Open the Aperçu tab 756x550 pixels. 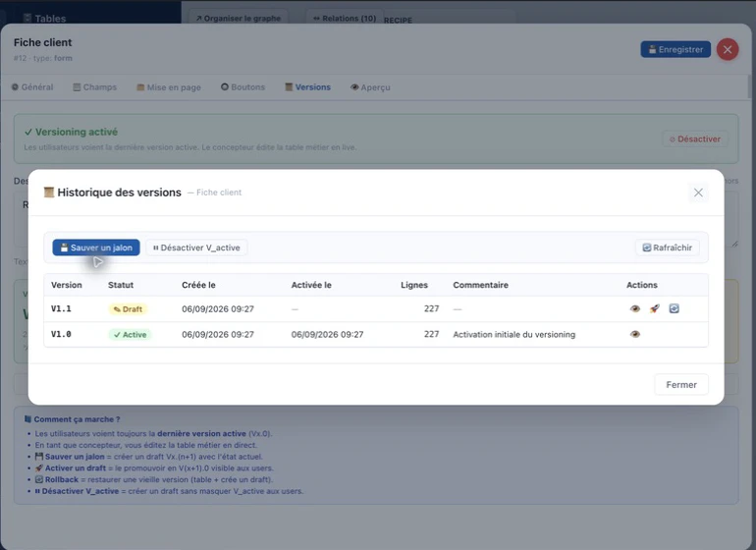click(370, 87)
